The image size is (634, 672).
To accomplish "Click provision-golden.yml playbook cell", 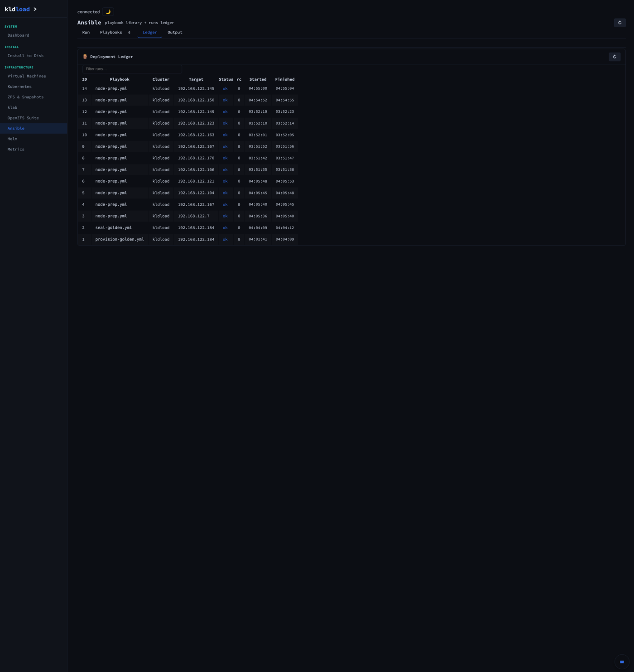I will pyautogui.click(x=120, y=239).
